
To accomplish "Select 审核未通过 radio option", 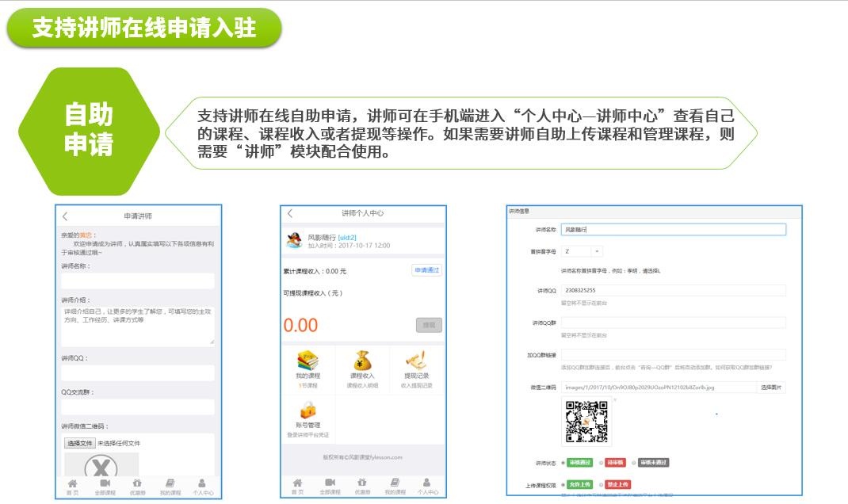I will click(635, 463).
